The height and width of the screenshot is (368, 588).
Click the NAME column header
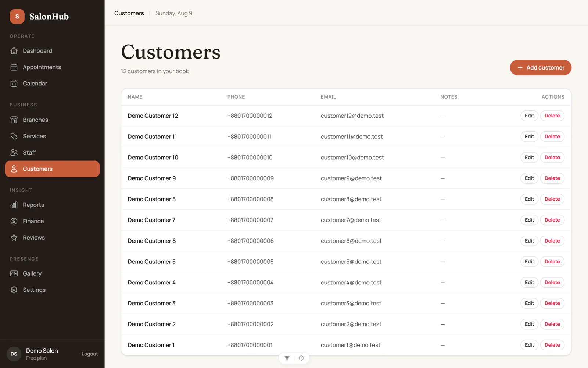click(x=135, y=97)
